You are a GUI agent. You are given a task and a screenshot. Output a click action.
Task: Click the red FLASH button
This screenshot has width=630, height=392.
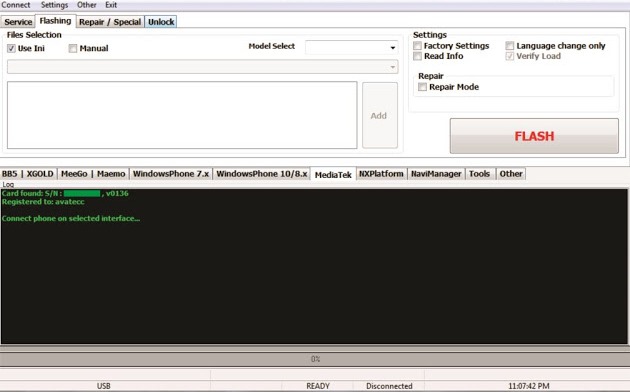534,136
